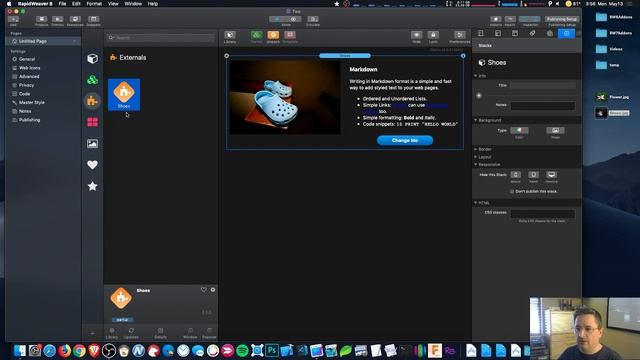Screen dimensions: 640x360
Task: Open General settings in the sidebar
Action: [27, 59]
